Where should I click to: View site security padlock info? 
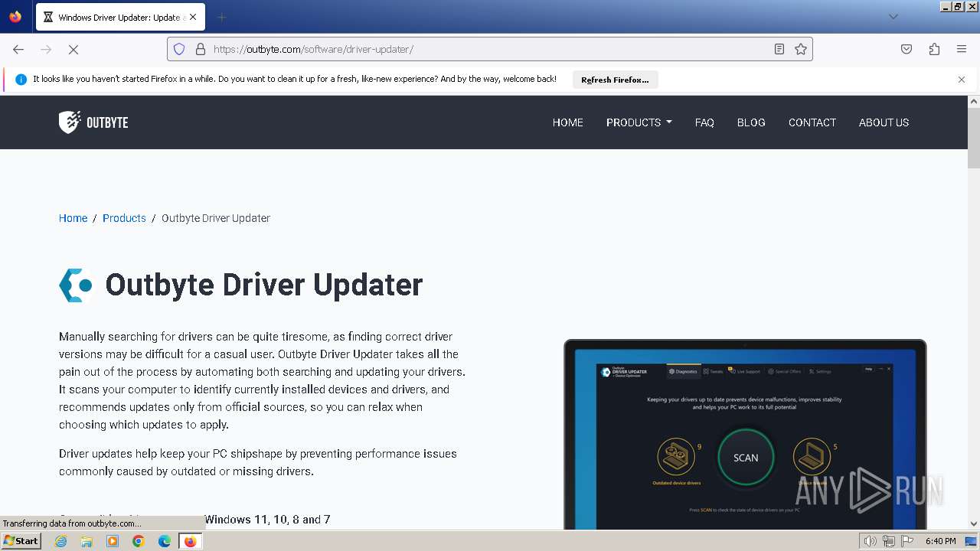pyautogui.click(x=201, y=49)
